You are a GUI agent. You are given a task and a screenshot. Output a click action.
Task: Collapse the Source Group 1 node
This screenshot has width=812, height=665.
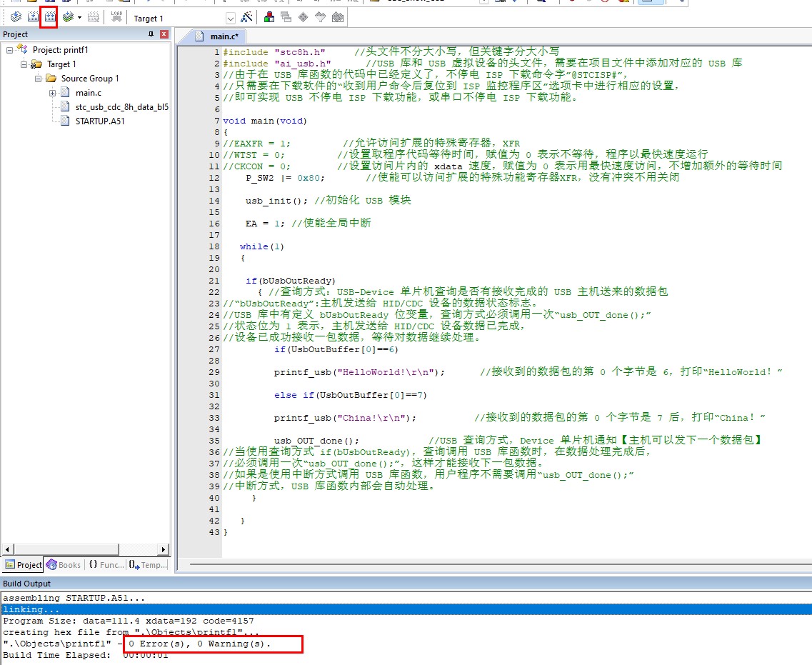tap(39, 79)
